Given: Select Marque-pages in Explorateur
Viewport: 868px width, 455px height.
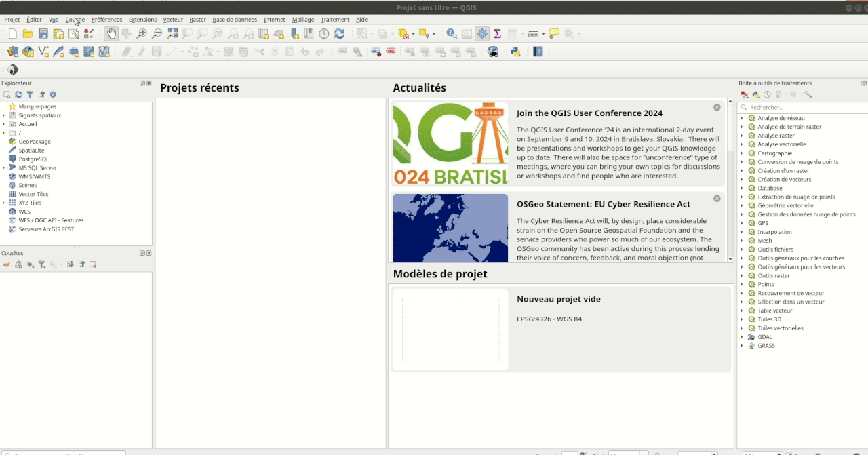Looking at the screenshot, I should [x=37, y=106].
